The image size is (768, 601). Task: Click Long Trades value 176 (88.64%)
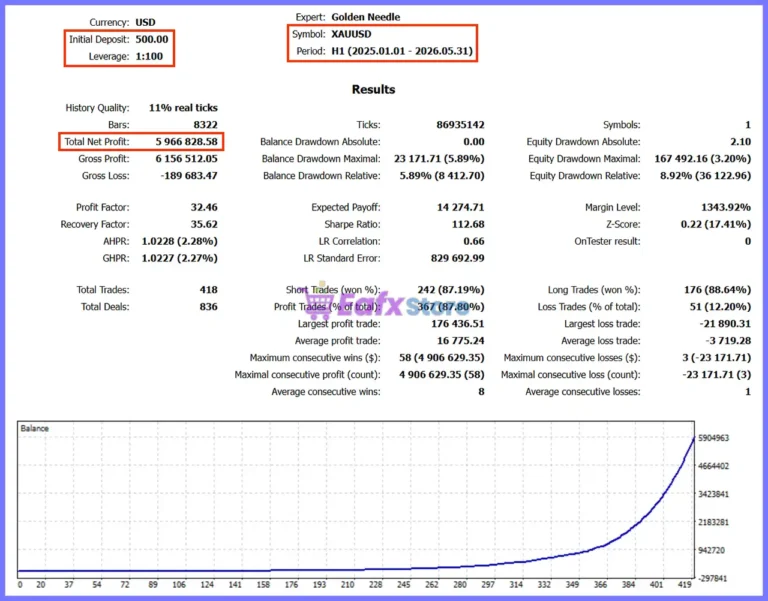coord(718,290)
